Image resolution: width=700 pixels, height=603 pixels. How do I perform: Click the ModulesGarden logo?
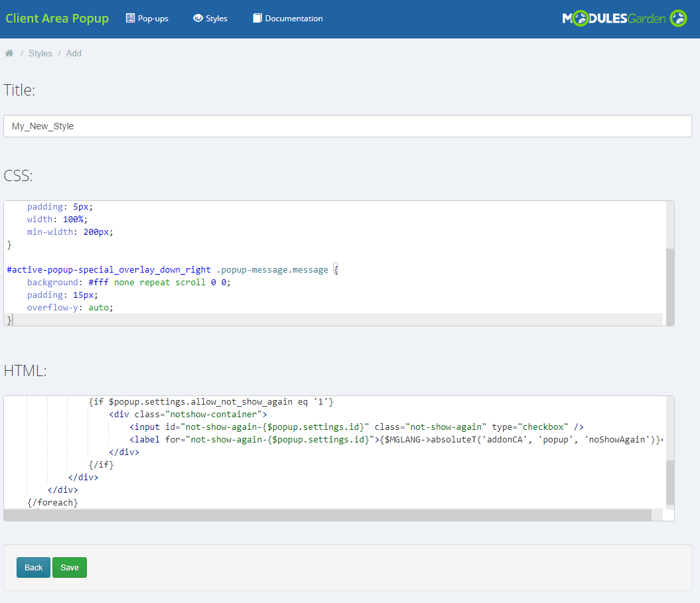coord(624,19)
